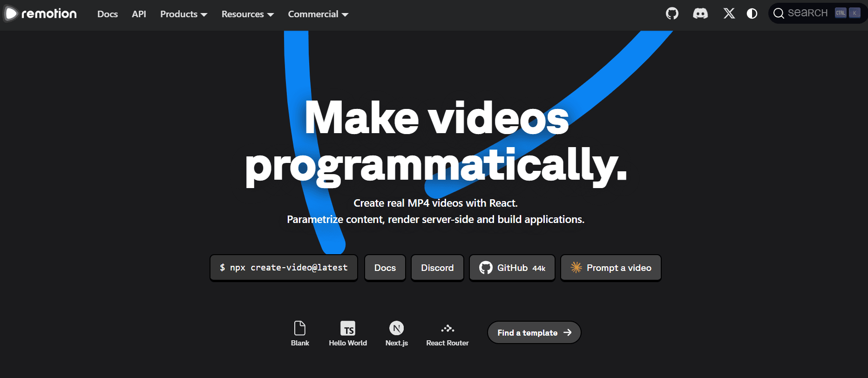868x378 pixels.
Task: Open the GitHub icon in the header
Action: (x=672, y=13)
